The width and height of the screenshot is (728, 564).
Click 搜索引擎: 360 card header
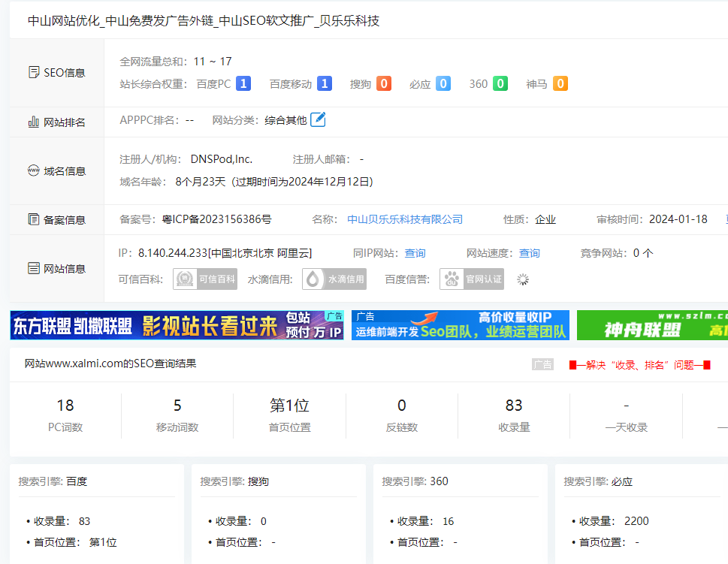click(x=415, y=481)
